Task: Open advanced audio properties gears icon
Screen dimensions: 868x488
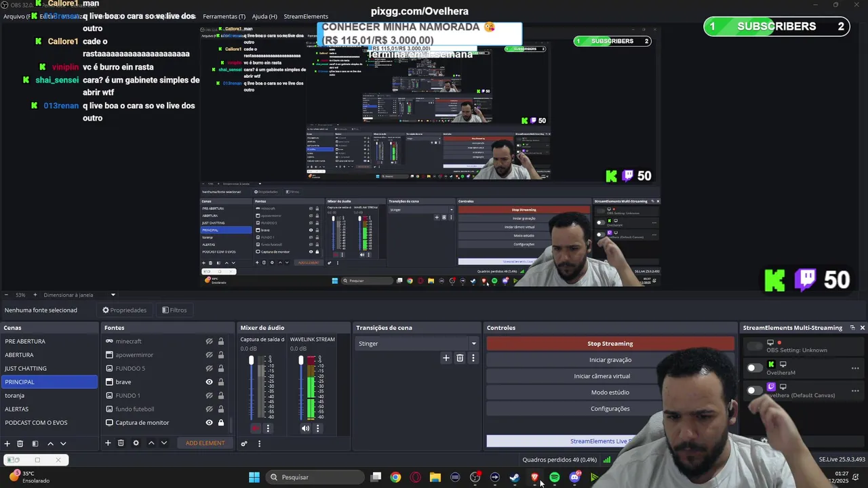Action: (x=244, y=443)
